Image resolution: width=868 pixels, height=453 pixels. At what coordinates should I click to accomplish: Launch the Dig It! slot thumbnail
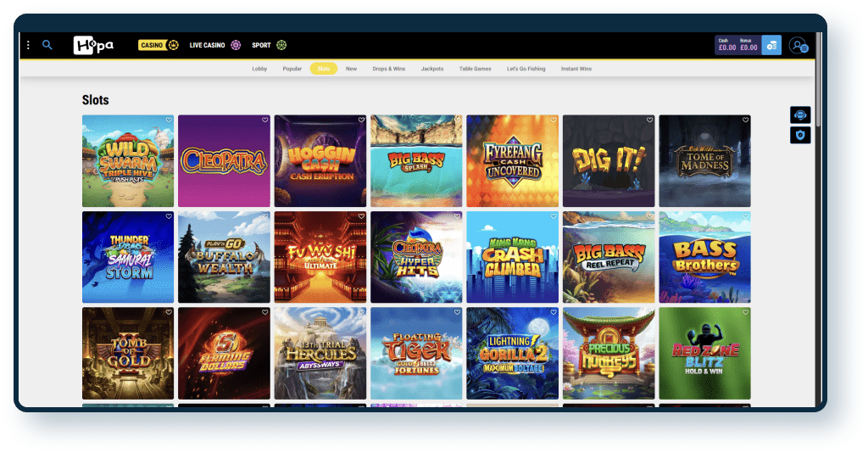tap(608, 161)
